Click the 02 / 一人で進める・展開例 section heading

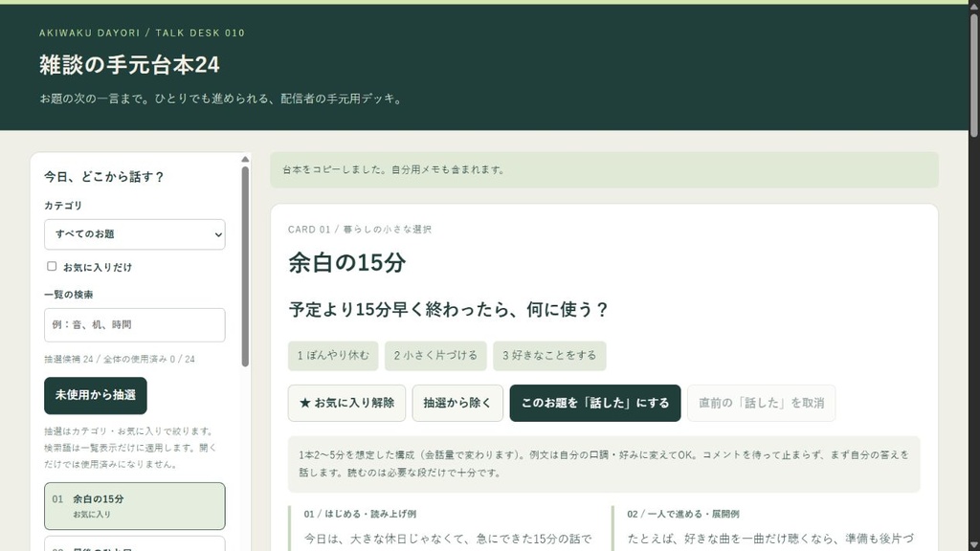[x=683, y=514]
